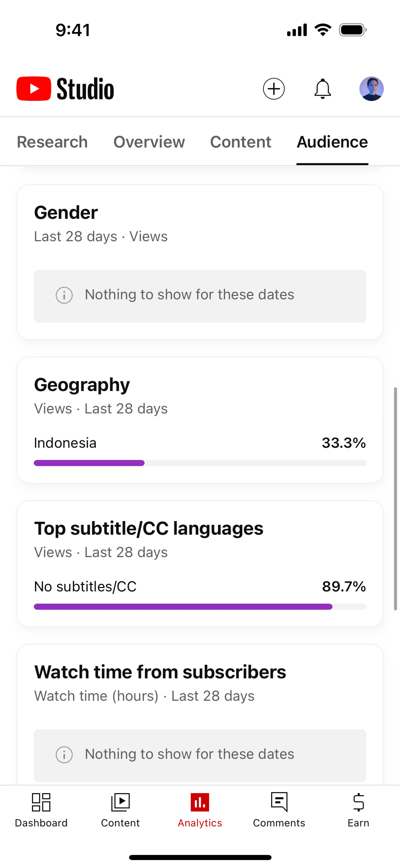This screenshot has height=868, width=400.
Task: Switch to the Overview tab
Action: (149, 142)
